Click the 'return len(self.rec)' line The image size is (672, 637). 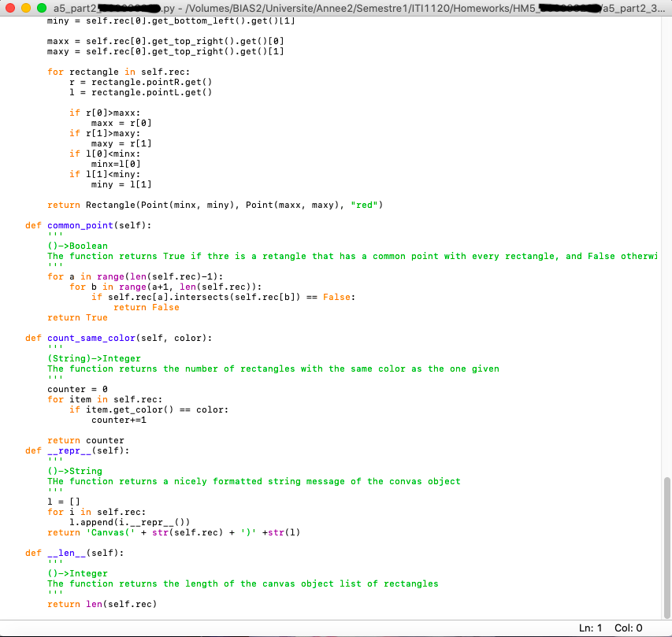click(102, 604)
